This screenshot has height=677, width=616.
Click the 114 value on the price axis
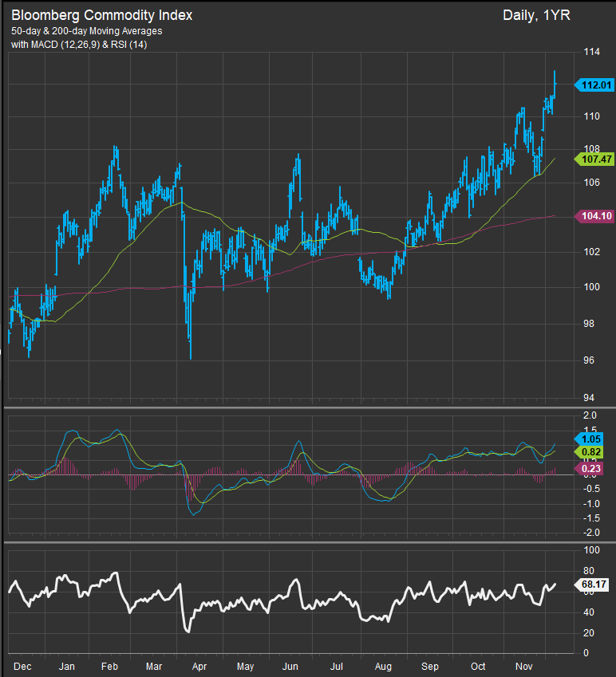[x=592, y=53]
